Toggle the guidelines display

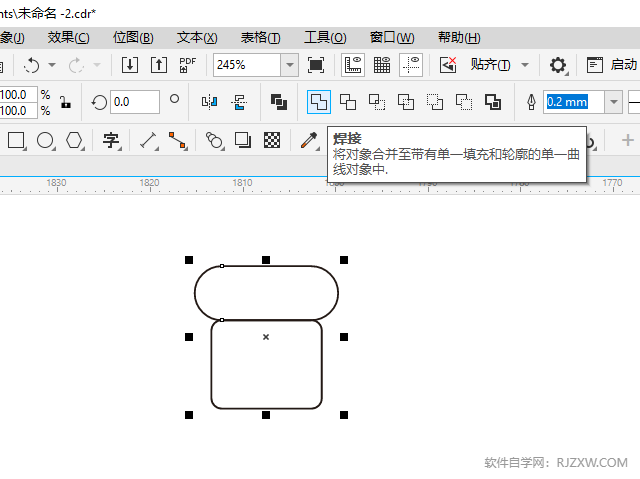coord(411,65)
